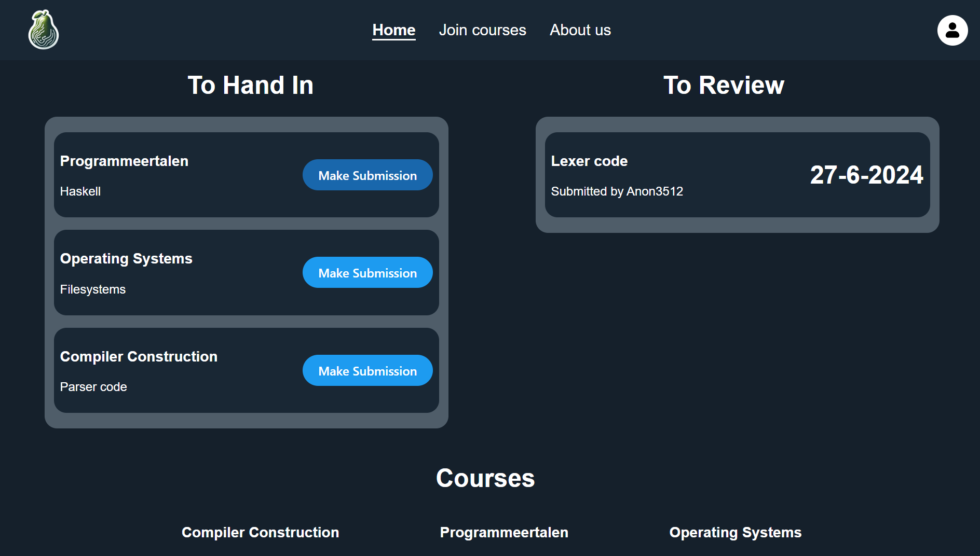The height and width of the screenshot is (556, 980).
Task: Open Programmeertalen under Courses
Action: coord(504,533)
